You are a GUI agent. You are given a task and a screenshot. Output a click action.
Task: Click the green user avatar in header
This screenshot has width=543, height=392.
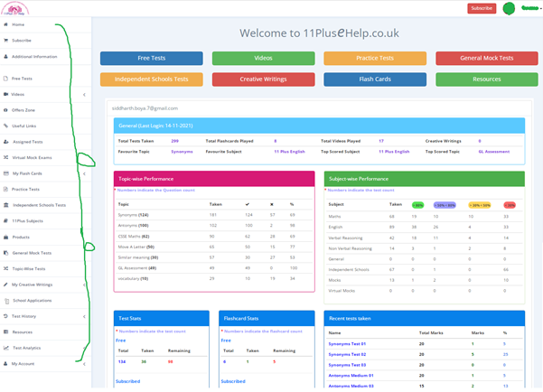tap(509, 8)
